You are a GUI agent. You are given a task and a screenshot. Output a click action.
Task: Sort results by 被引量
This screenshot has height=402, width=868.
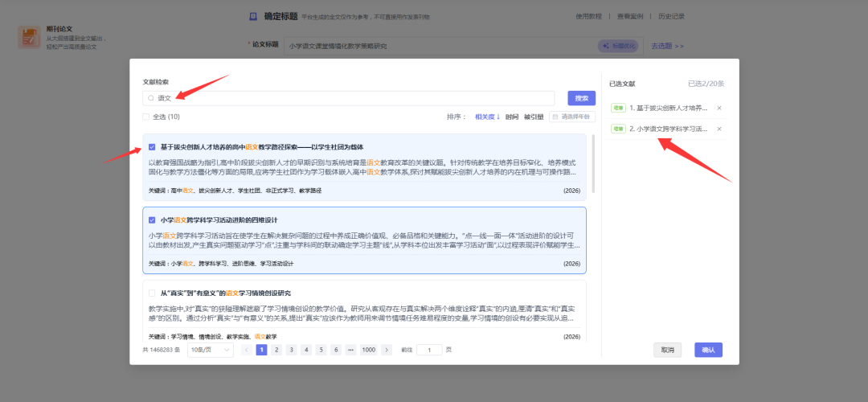pos(534,117)
